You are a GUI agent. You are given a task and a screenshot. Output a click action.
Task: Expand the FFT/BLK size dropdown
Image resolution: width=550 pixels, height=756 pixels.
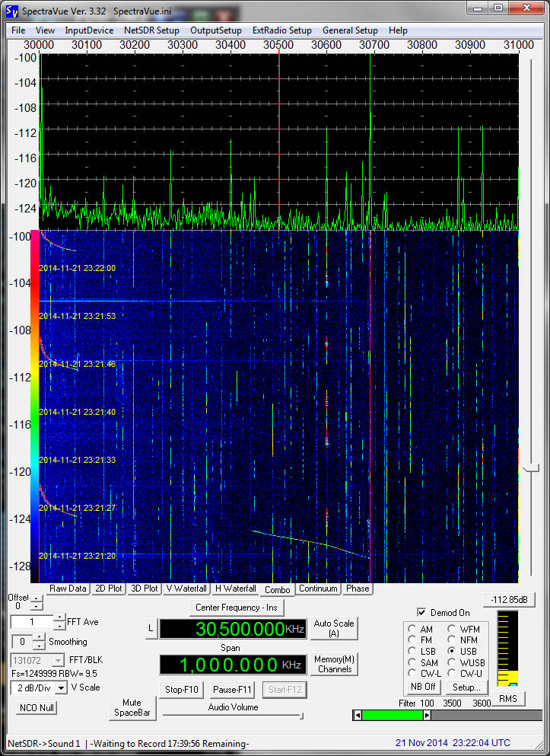[58, 660]
